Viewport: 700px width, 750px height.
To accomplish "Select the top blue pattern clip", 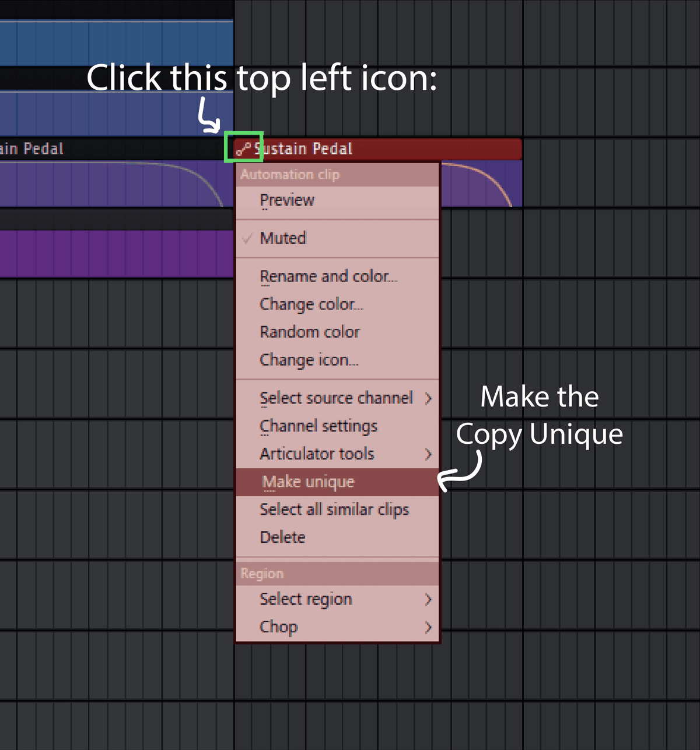I will click(x=116, y=44).
